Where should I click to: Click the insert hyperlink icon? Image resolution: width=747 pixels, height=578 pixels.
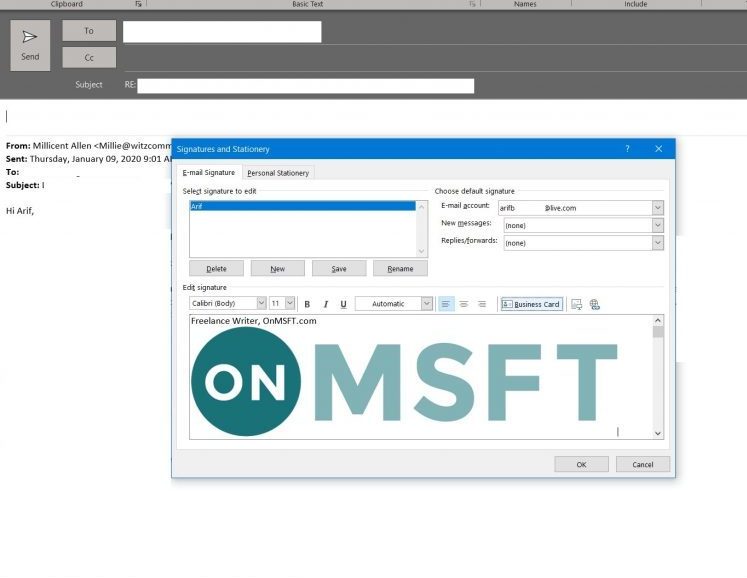pos(595,304)
